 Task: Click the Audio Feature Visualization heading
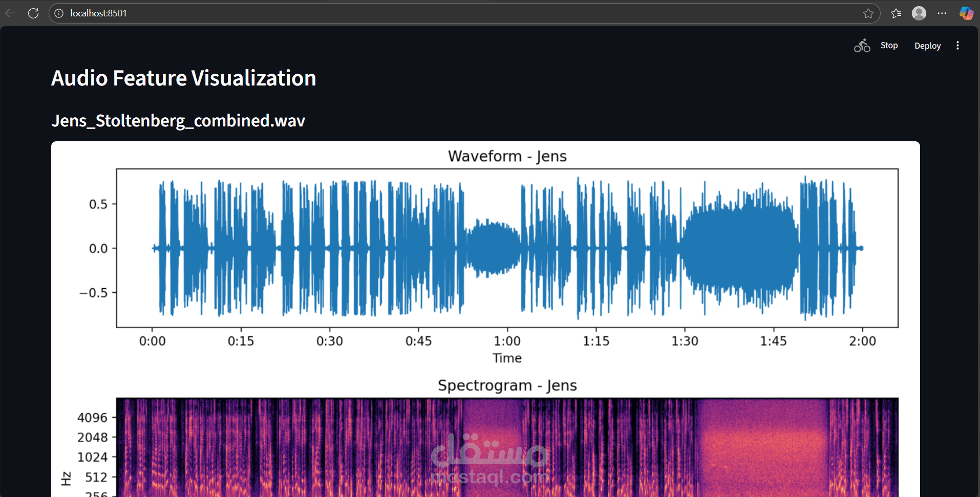pos(183,78)
